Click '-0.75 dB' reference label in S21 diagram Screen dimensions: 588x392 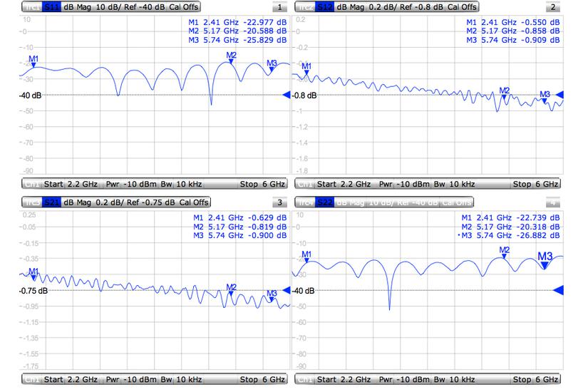tap(33, 291)
